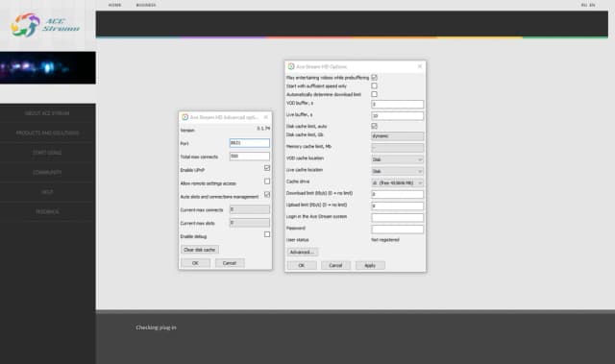Click OK in Advanced options dialog

(195, 263)
